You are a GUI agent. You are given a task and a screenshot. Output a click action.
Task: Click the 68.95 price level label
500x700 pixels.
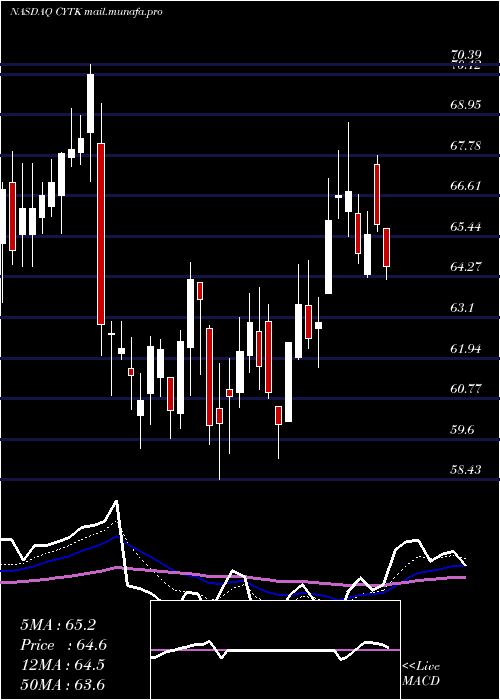click(x=466, y=105)
